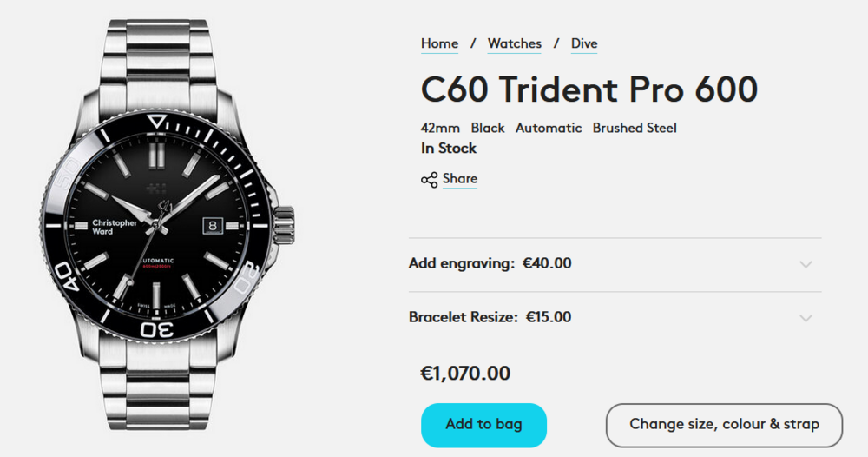Image resolution: width=868 pixels, height=457 pixels.
Task: Click the C60 Trident Pro 600 title
Action: 589,89
